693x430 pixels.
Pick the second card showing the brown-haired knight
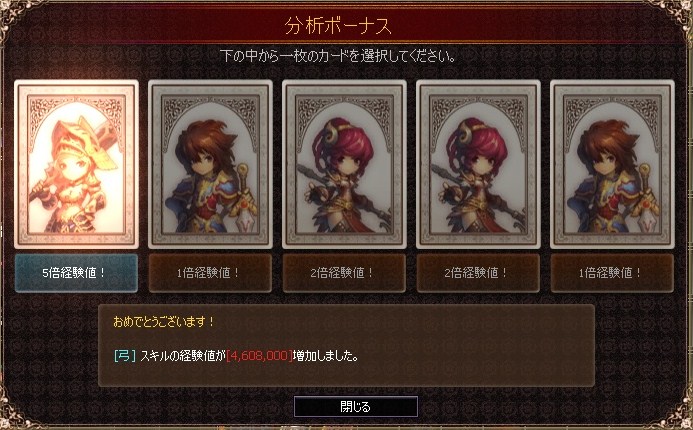pyautogui.click(x=210, y=164)
